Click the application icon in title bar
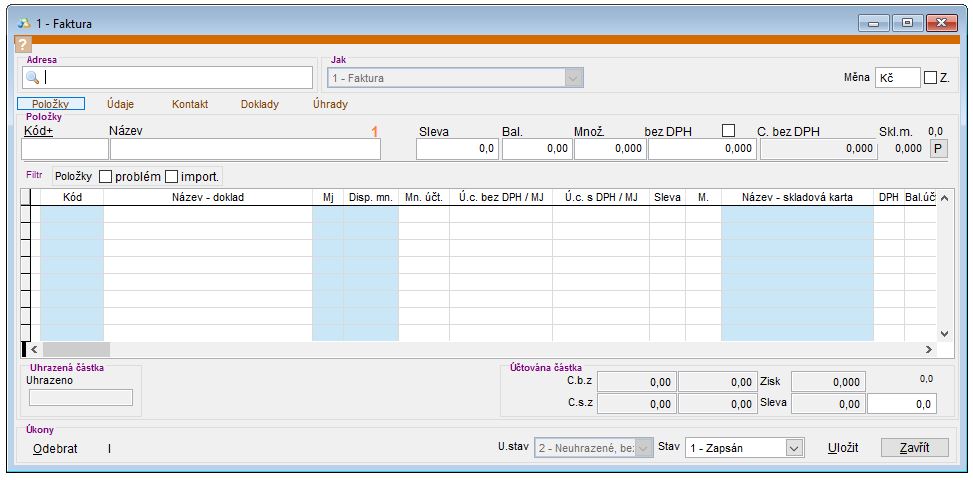Screen dimensions: 973x480 (24, 23)
